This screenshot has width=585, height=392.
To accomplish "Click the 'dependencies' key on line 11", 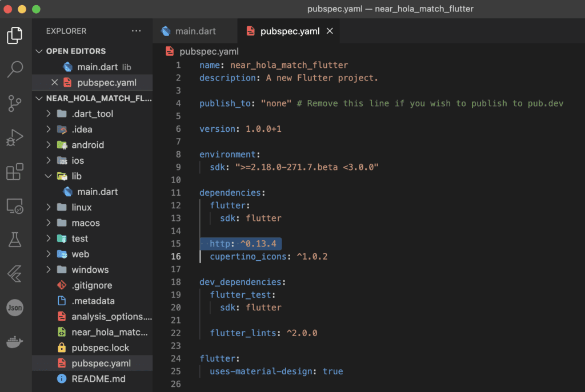I will (x=230, y=193).
